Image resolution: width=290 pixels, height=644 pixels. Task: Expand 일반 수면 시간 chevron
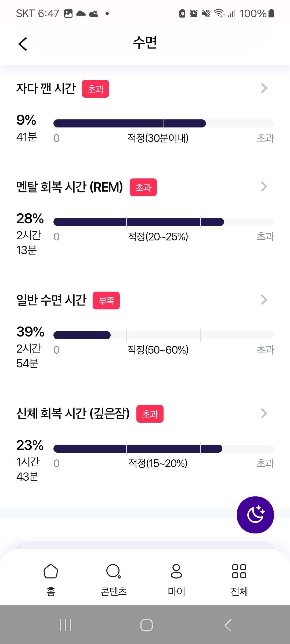(264, 300)
